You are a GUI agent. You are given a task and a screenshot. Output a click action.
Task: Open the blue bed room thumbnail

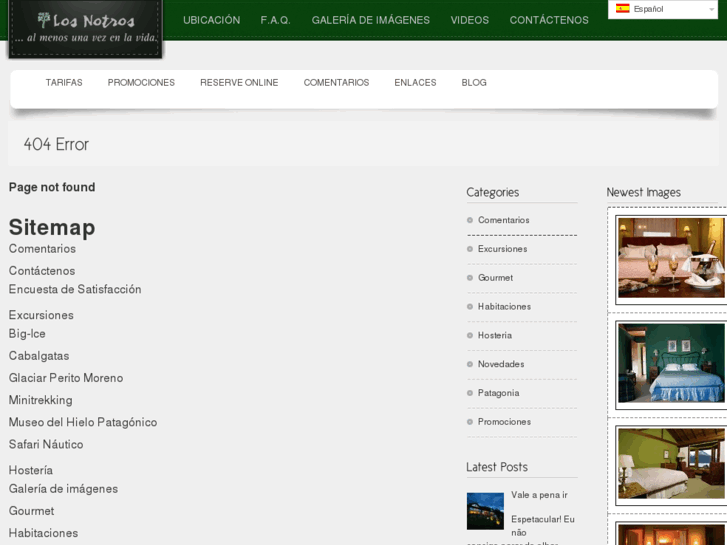pos(671,363)
